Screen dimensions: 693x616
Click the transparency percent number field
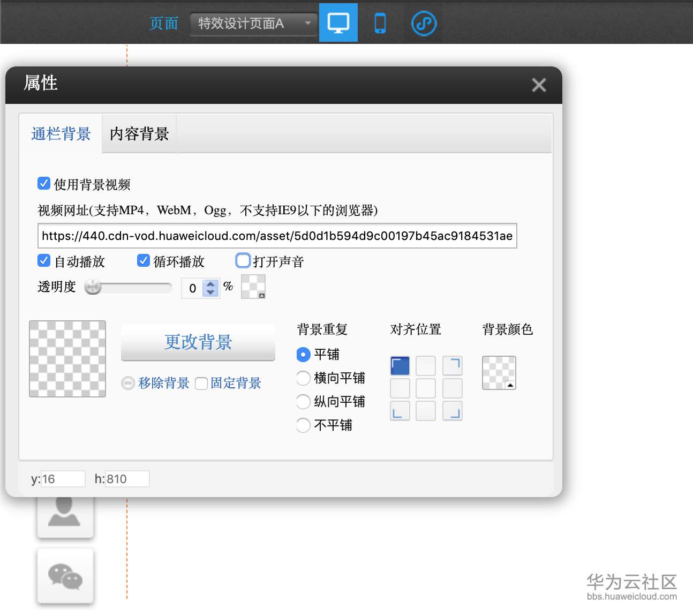193,288
